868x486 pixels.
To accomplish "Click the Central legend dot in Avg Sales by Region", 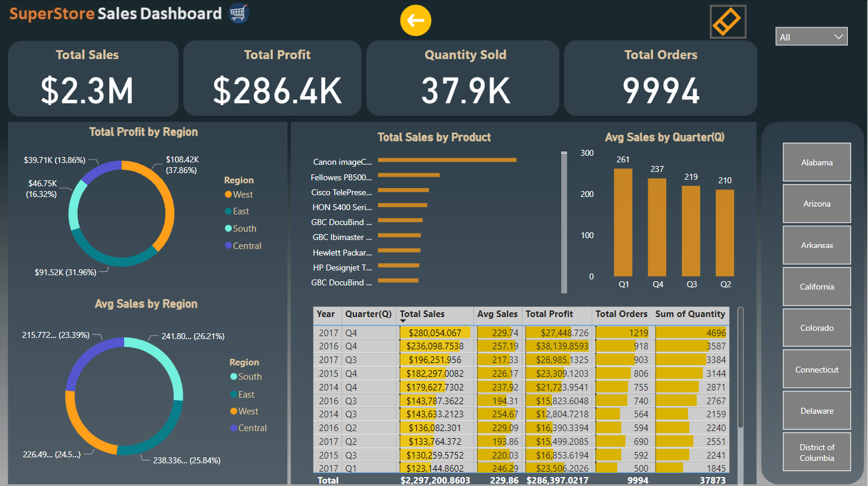I will [233, 428].
